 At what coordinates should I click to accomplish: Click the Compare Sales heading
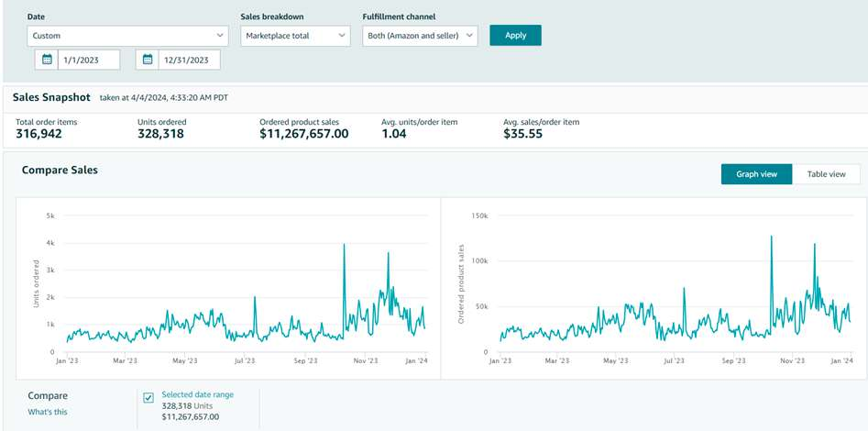60,170
